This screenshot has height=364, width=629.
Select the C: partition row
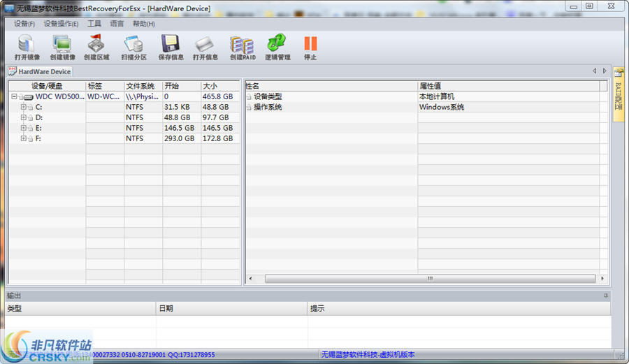point(124,107)
